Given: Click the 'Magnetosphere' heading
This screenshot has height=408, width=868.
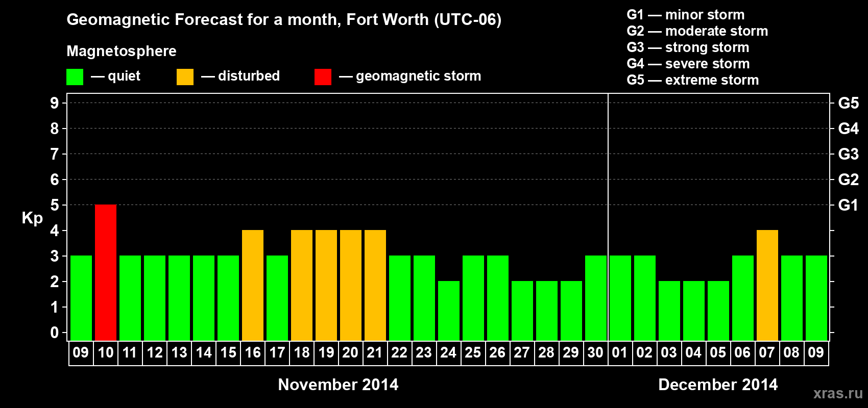Looking at the screenshot, I should click(x=122, y=51).
